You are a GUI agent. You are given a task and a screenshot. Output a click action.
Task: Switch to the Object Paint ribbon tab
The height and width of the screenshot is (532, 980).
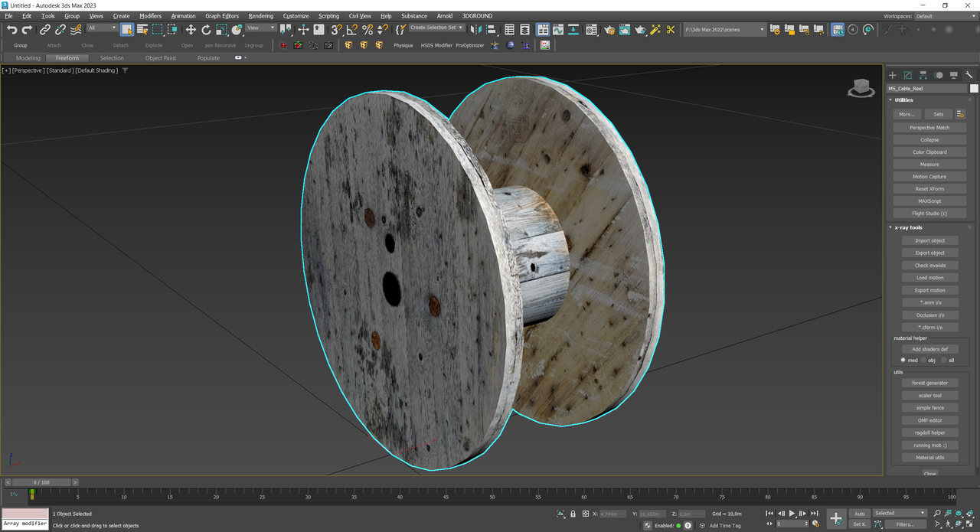click(160, 58)
